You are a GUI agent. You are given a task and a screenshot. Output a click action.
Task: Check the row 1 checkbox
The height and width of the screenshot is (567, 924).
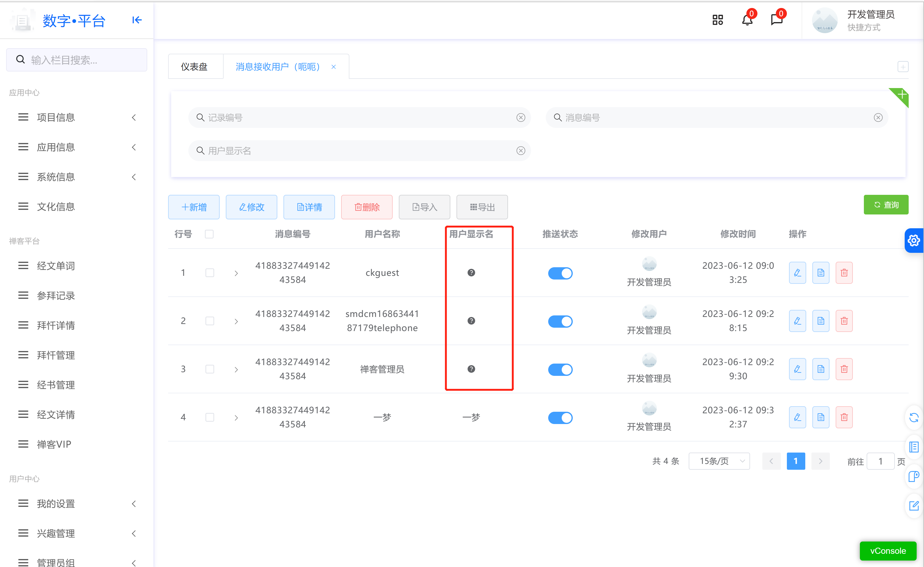click(210, 273)
